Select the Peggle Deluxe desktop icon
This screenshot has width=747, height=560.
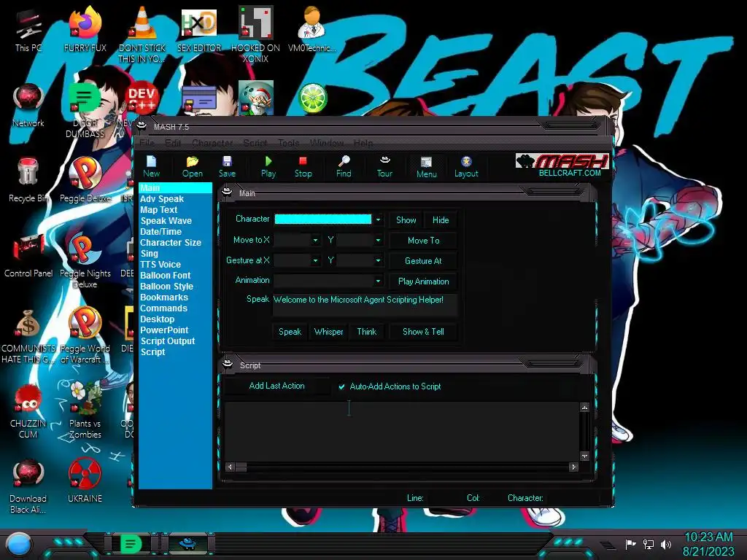[85, 181]
